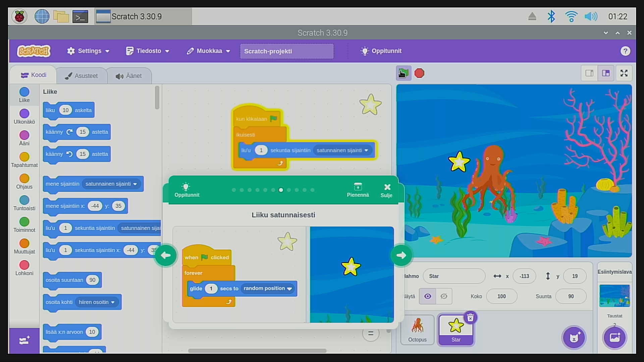Open Bluetooth settings in system tray
Image resolution: width=644 pixels, height=362 pixels.
(x=551, y=16)
